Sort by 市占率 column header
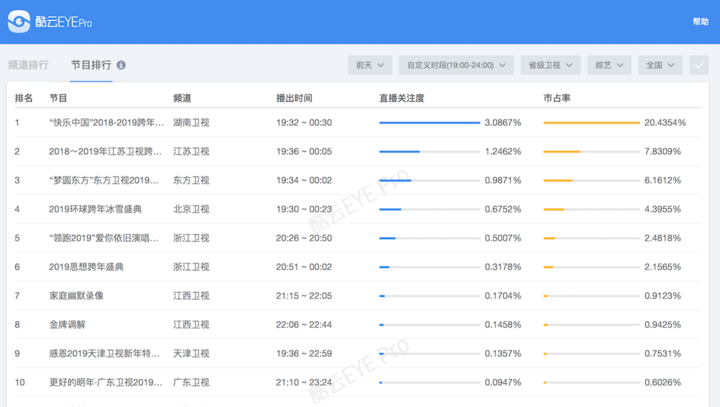Viewport: 720px width, 407px height. coord(557,98)
